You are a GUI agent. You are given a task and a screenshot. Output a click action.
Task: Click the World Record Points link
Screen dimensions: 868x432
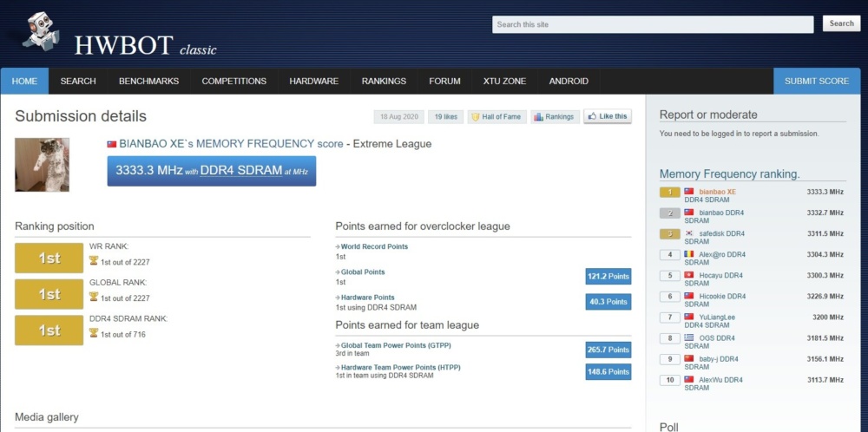coord(374,246)
